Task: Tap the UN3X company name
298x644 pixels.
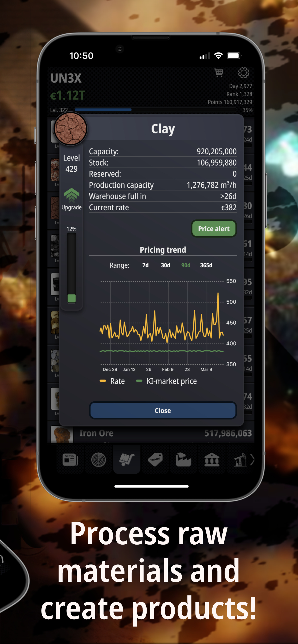Action: click(x=66, y=78)
